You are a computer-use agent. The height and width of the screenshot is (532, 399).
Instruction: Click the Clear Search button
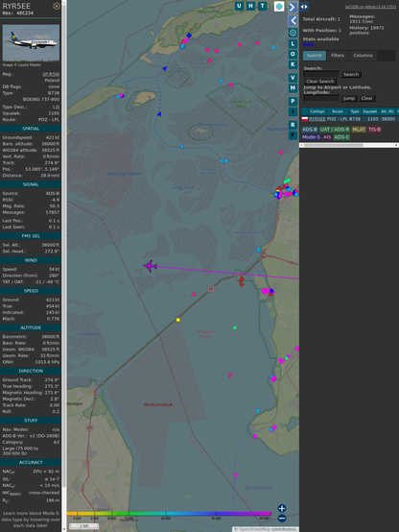click(320, 82)
